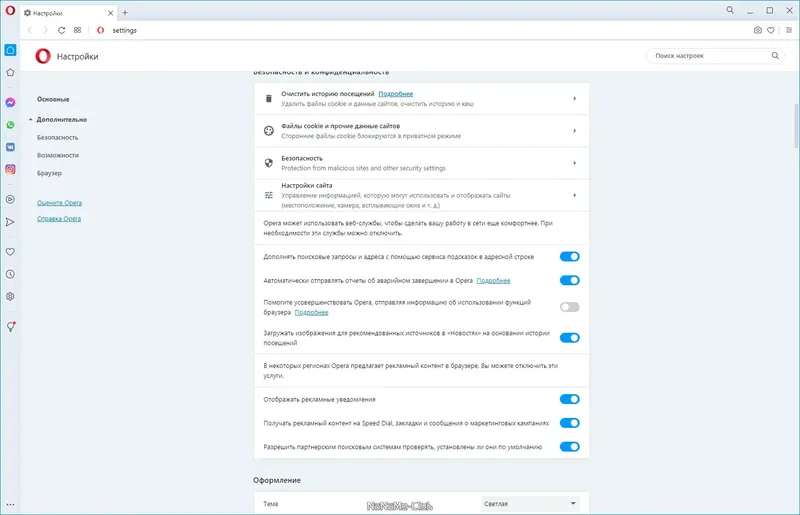Open the lightbulb tips icon in the sidebar
This screenshot has height=515, width=800.
click(x=10, y=327)
